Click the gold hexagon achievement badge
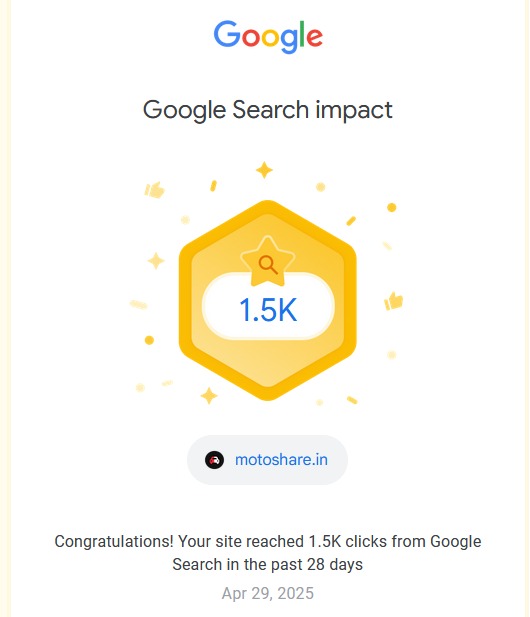Screen dimensions: 530x617 [268, 300]
